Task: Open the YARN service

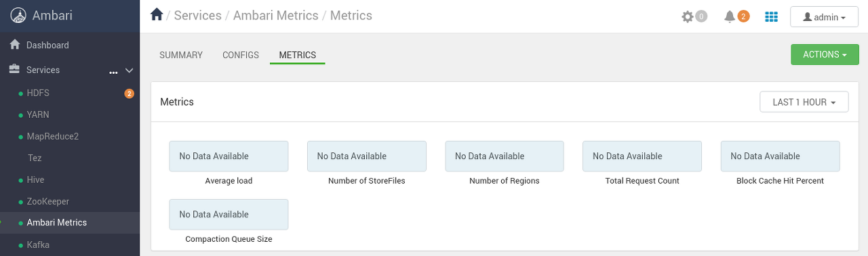Action: pos(38,114)
